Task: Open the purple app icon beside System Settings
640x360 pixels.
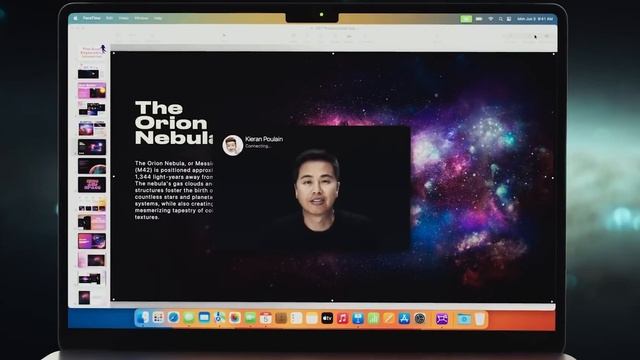Action: (x=442, y=318)
